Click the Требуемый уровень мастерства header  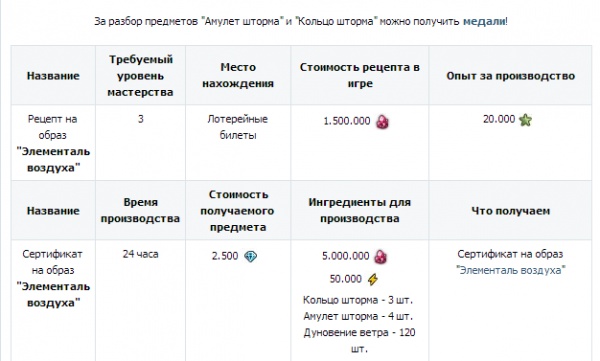[x=140, y=75]
